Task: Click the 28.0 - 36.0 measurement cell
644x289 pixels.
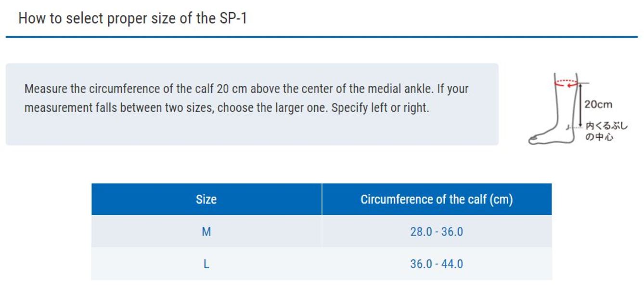Action: pos(437,231)
